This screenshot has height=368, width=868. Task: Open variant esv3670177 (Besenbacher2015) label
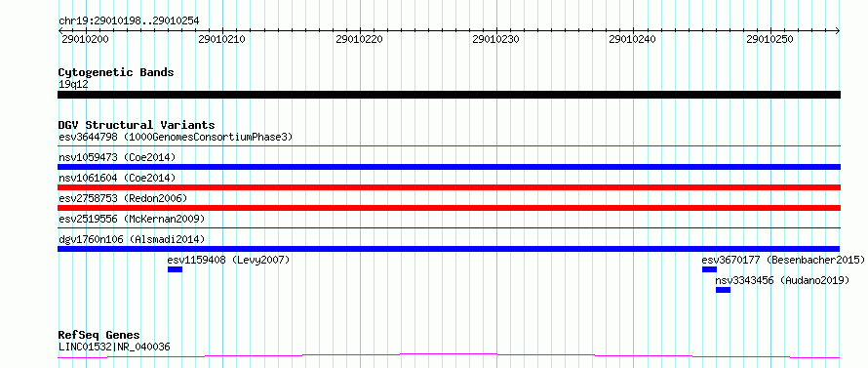tap(783, 260)
